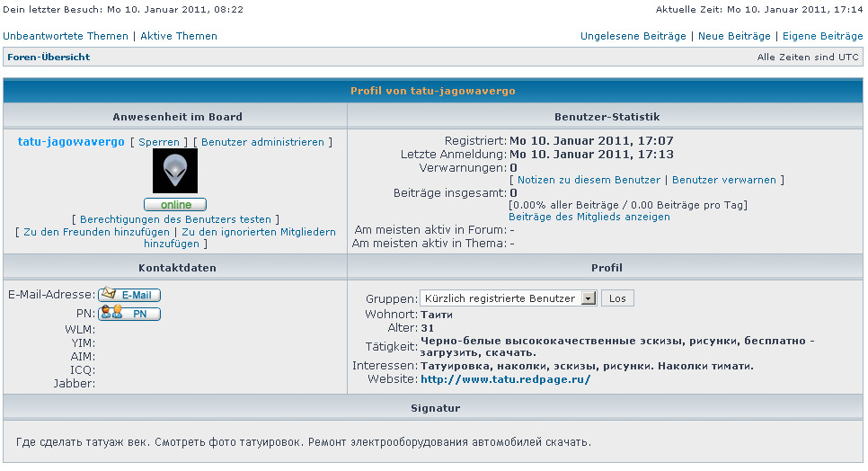Click the green online status badge

click(x=175, y=205)
